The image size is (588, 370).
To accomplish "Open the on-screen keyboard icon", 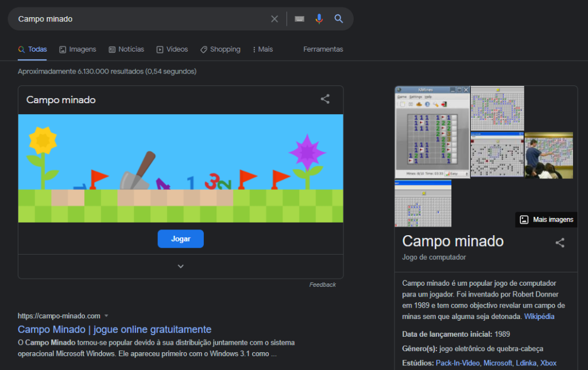I will [x=299, y=19].
